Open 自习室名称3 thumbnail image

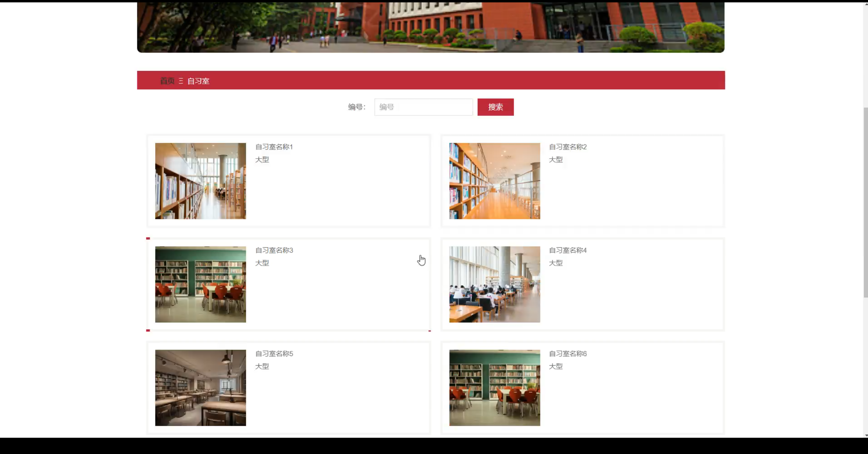pos(200,284)
